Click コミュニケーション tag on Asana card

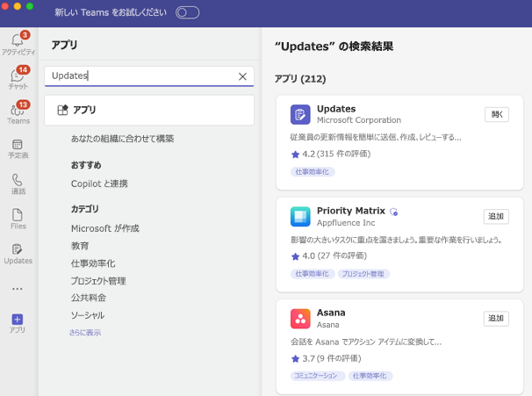[x=318, y=376]
